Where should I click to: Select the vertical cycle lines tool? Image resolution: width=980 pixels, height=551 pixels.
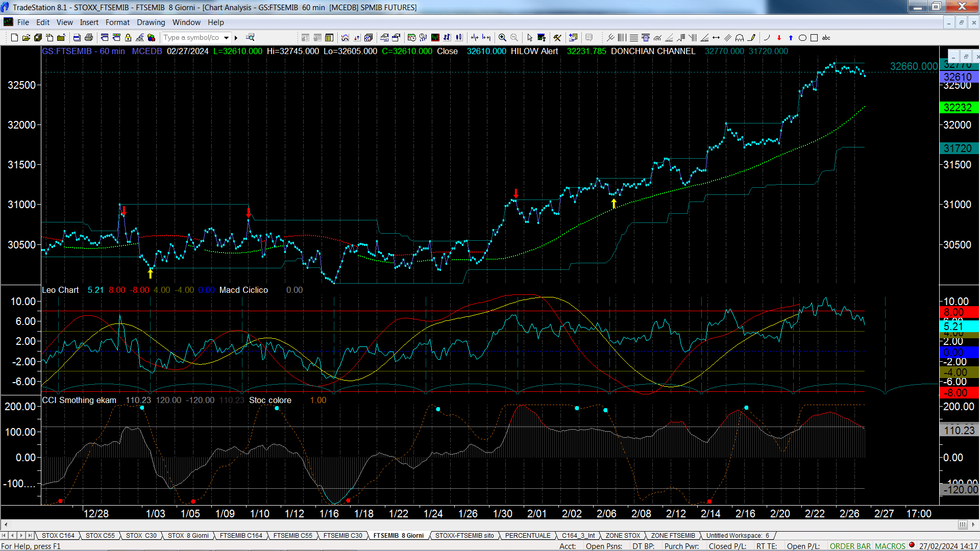tap(622, 38)
